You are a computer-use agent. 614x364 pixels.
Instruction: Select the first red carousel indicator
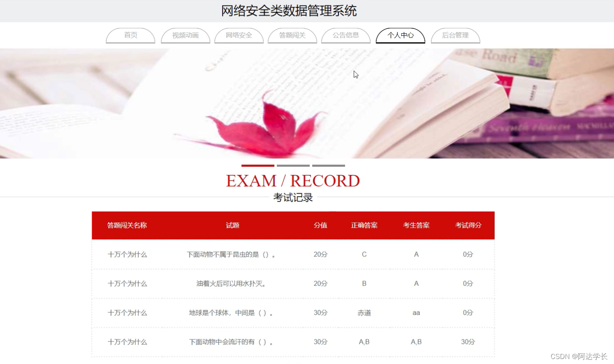point(258,165)
